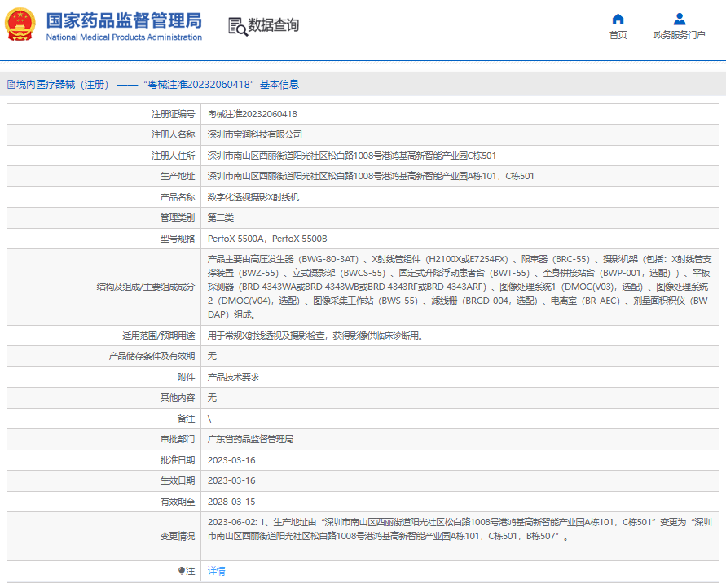The width and height of the screenshot is (726, 588).
Task: Open the 详情 link
Action: [x=216, y=571]
